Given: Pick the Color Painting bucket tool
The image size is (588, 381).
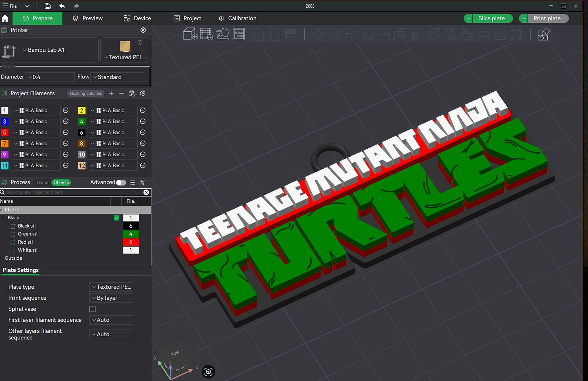Looking at the screenshot, I should (x=466, y=35).
